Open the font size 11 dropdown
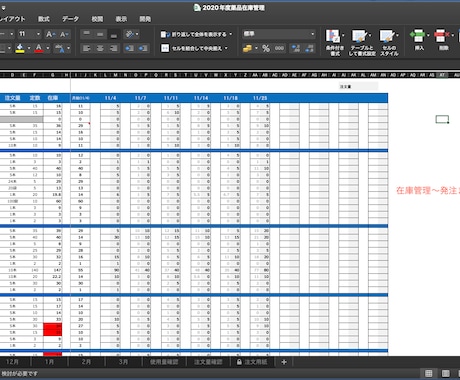This screenshot has height=380, width=460. [x=38, y=34]
